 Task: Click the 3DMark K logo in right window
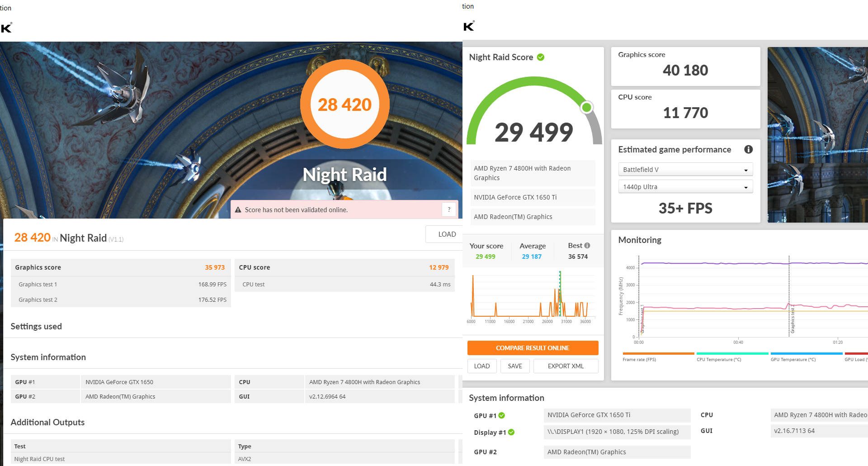469,26
